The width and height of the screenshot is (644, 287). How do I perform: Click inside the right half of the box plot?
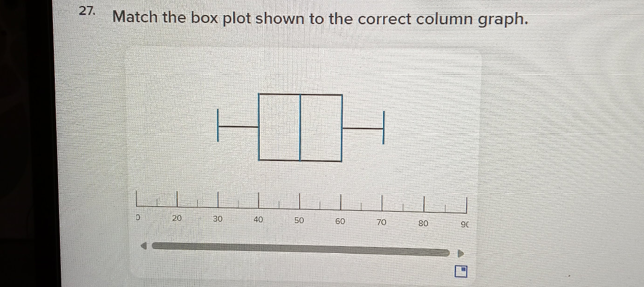(322, 126)
